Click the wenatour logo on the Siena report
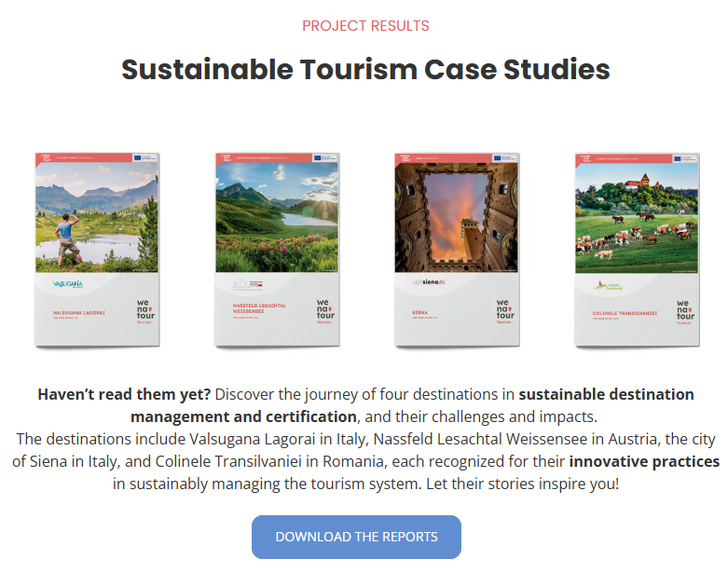728x573 pixels. coord(503,313)
